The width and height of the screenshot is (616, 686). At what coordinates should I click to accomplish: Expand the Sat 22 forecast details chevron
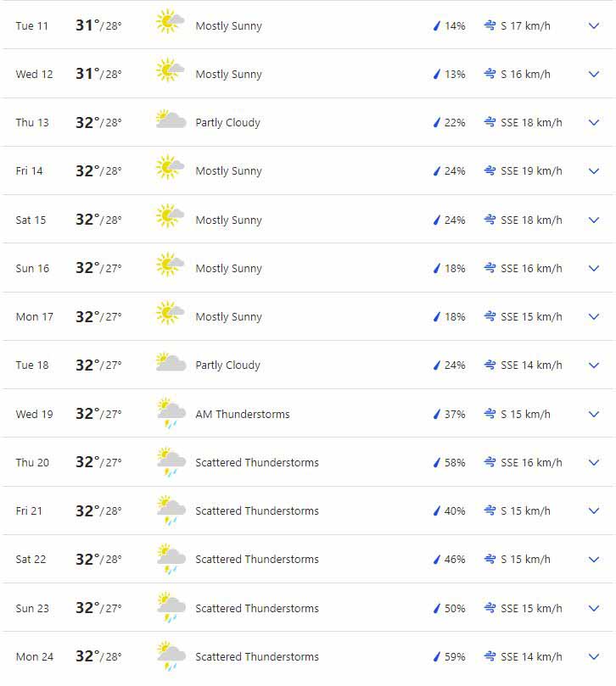[x=594, y=560]
